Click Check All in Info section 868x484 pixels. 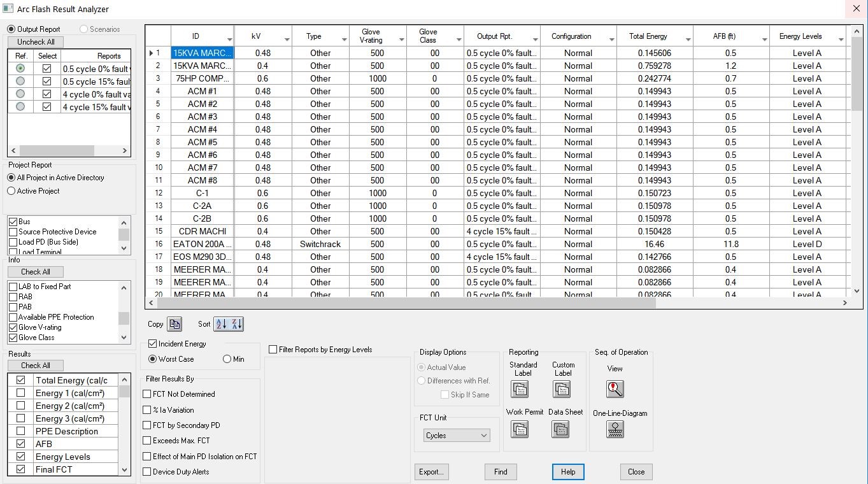[x=36, y=271]
